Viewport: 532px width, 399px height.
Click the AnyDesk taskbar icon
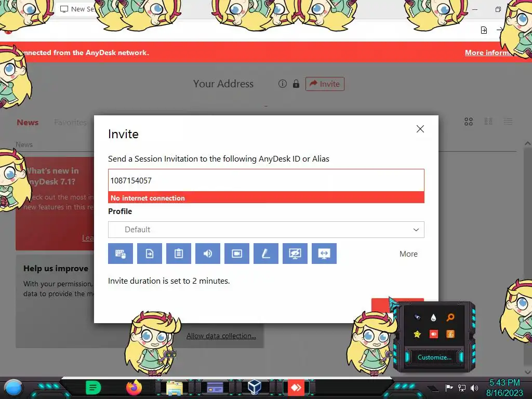pyautogui.click(x=296, y=388)
